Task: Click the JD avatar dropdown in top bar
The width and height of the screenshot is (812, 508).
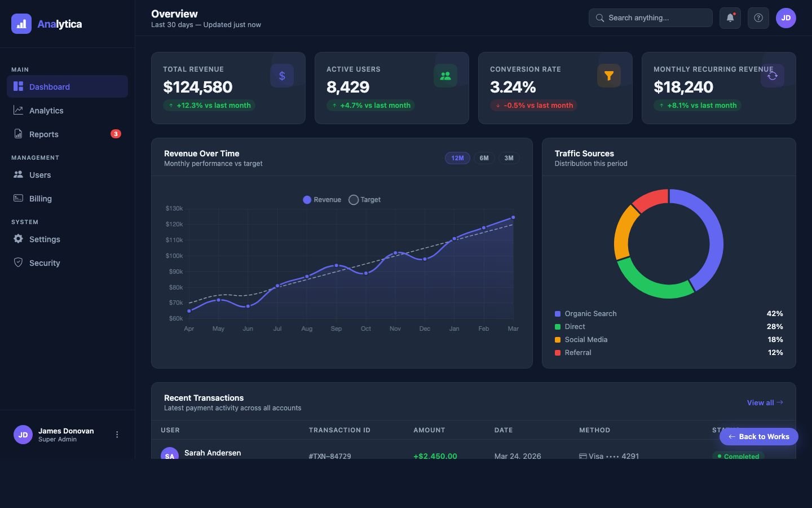Action: (786, 17)
